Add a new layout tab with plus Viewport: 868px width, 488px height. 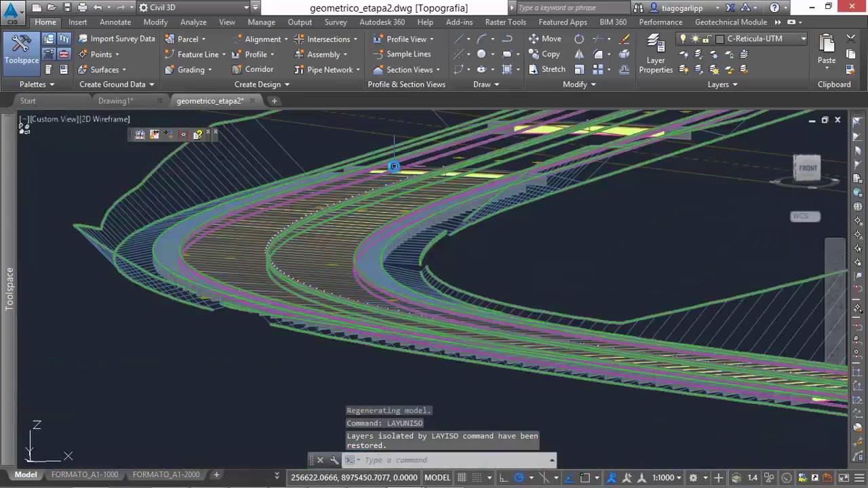pos(216,474)
